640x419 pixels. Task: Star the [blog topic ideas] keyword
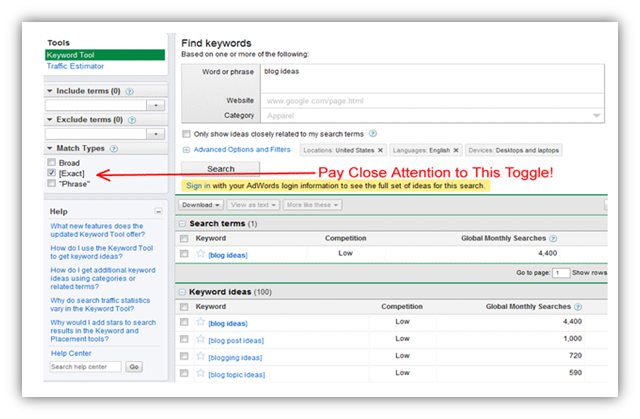[x=200, y=373]
